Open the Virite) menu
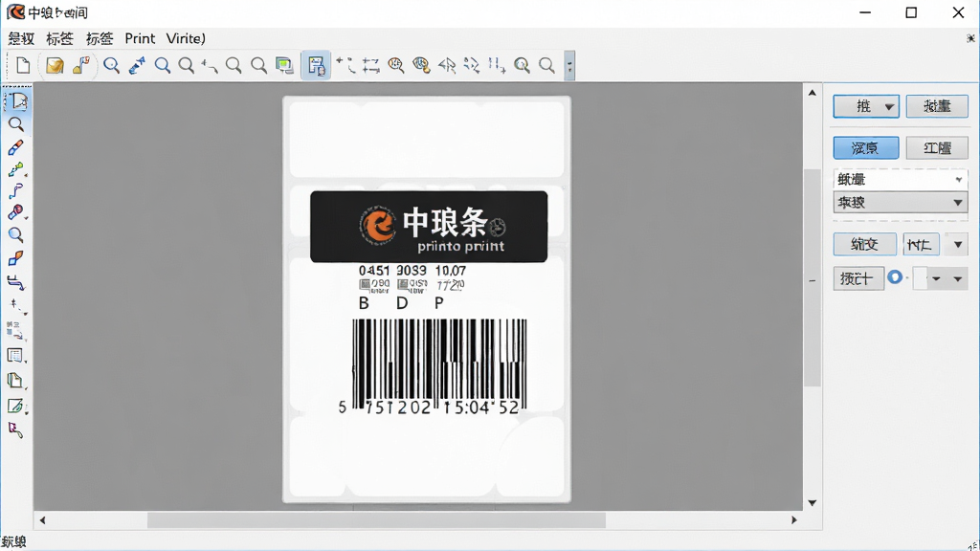Screen dimensions: 980x551 (x=186, y=38)
